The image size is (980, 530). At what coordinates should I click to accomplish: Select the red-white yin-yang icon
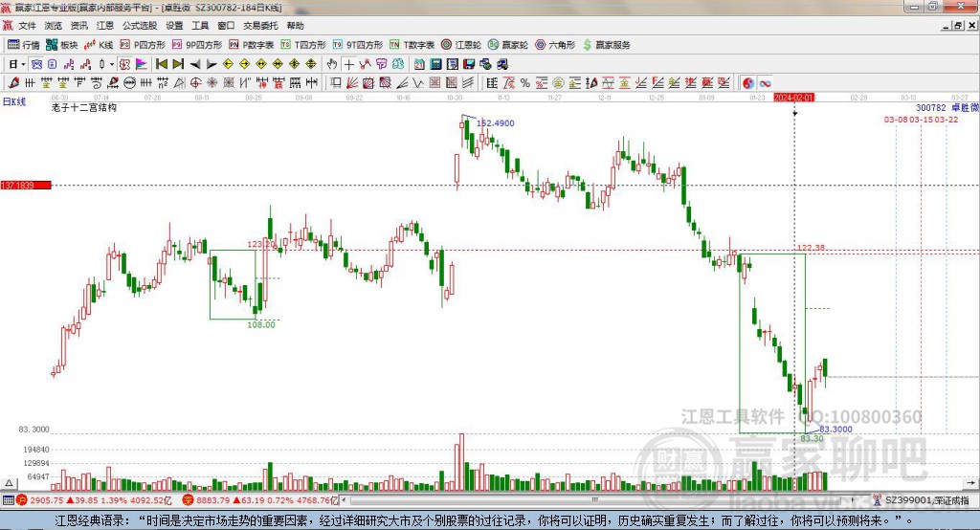[x=748, y=82]
